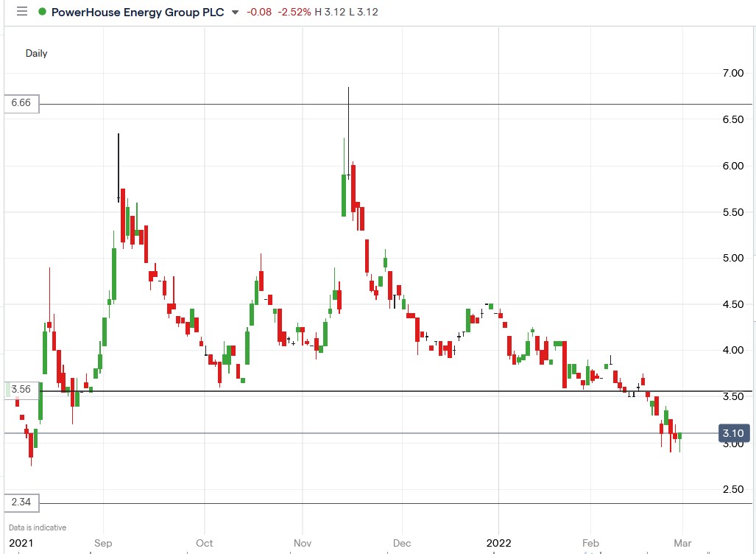Toggle the current price tag showing 3.10
This screenshot has height=554, width=756.
pyautogui.click(x=733, y=433)
